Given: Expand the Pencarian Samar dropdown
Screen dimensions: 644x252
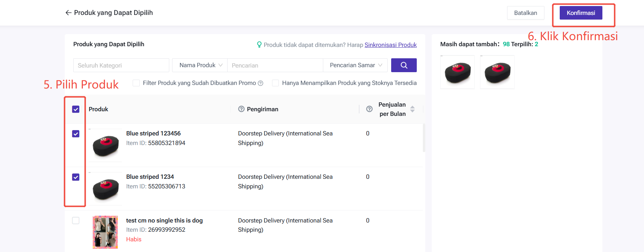Looking at the screenshot, I should coord(356,65).
